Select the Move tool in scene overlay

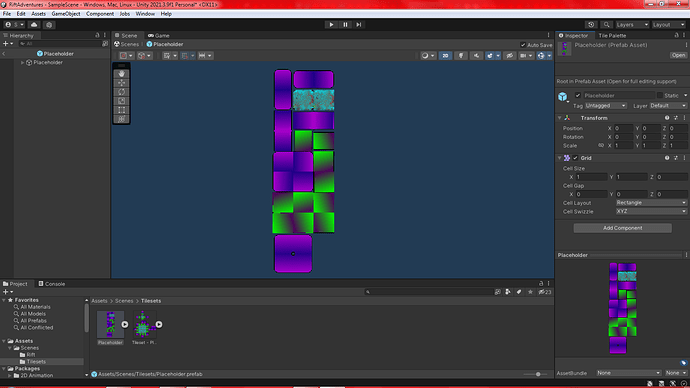(x=121, y=83)
